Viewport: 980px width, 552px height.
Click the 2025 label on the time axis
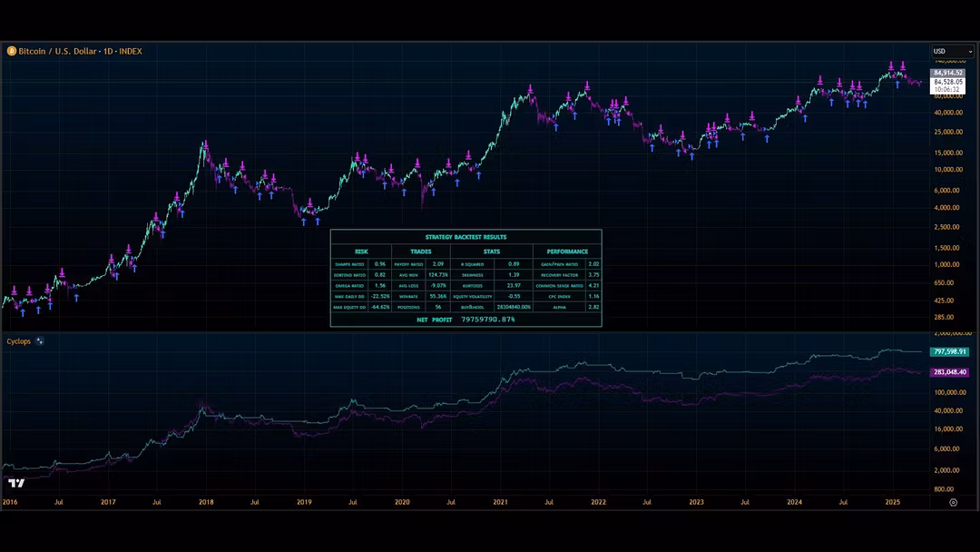tap(892, 502)
